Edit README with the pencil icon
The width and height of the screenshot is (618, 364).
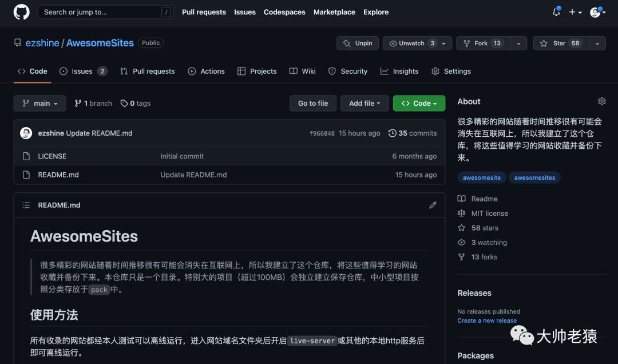tap(433, 205)
